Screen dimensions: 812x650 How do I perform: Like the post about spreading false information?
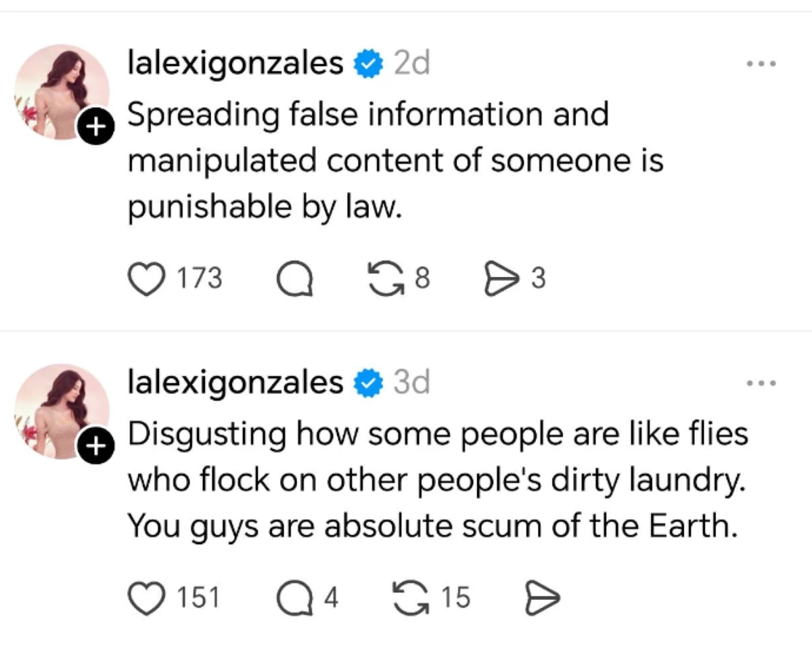[x=146, y=278]
